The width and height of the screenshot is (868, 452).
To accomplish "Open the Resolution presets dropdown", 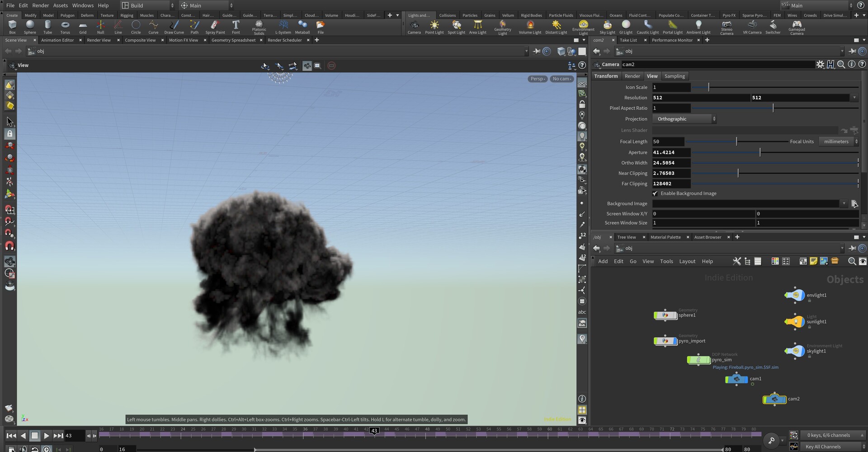I will (x=854, y=97).
